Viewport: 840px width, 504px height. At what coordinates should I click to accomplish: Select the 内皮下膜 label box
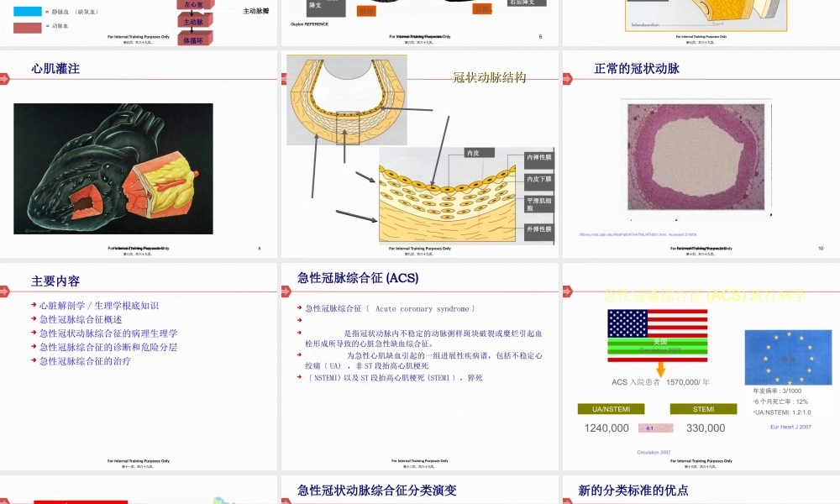pos(539,181)
